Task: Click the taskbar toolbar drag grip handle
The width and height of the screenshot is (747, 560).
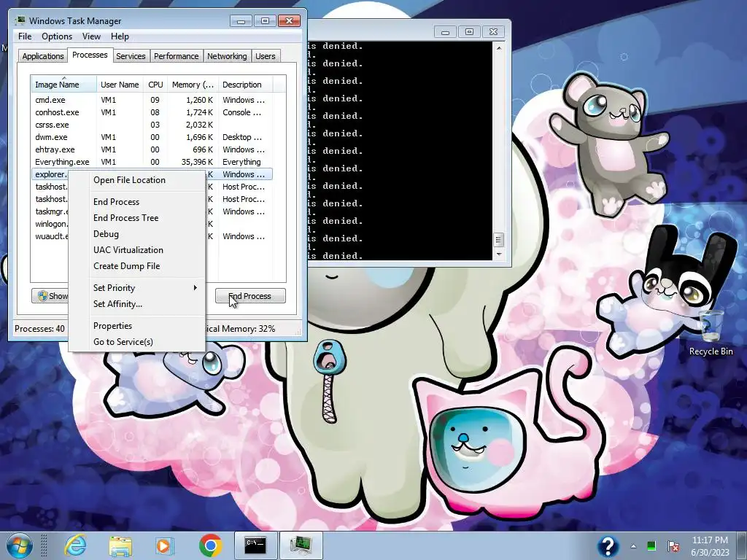Action: click(43, 545)
